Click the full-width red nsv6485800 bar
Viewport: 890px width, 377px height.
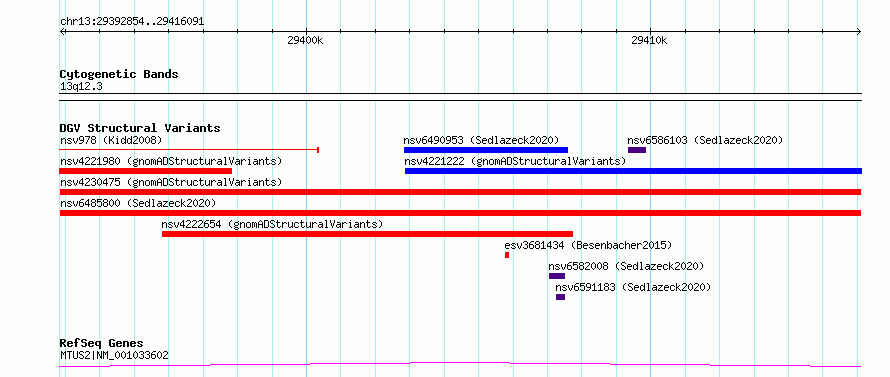tap(460, 213)
